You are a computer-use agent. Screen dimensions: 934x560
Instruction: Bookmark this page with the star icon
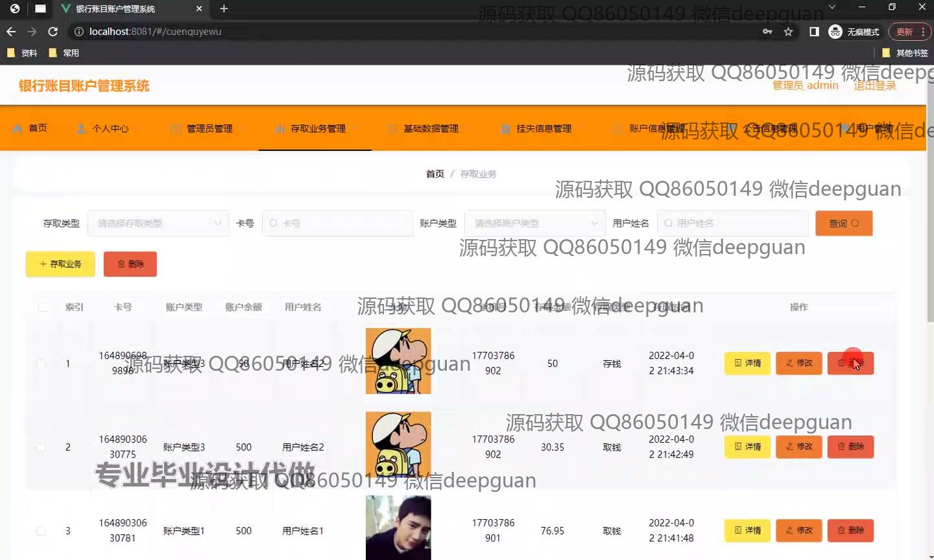tap(789, 32)
